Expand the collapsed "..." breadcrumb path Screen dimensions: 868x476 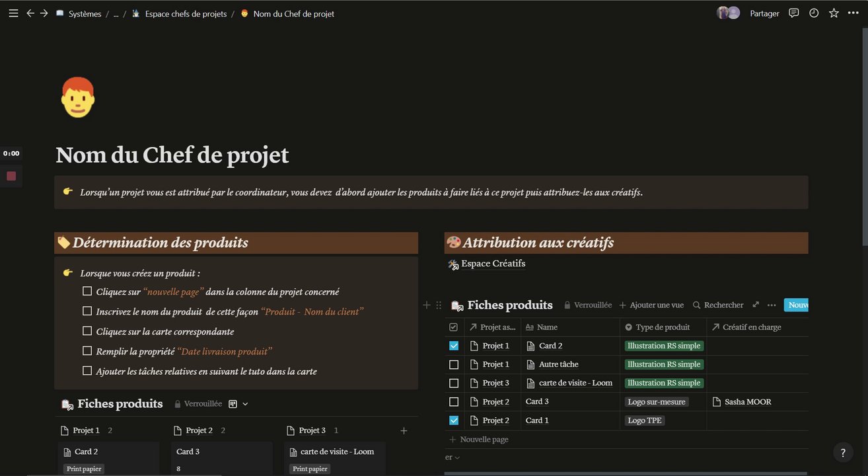coord(116,14)
